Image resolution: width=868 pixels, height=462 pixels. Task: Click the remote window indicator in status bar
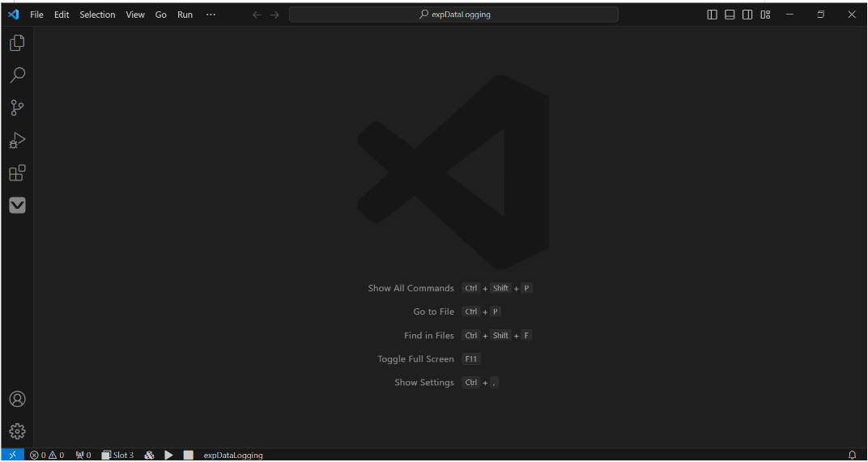pyautogui.click(x=12, y=455)
